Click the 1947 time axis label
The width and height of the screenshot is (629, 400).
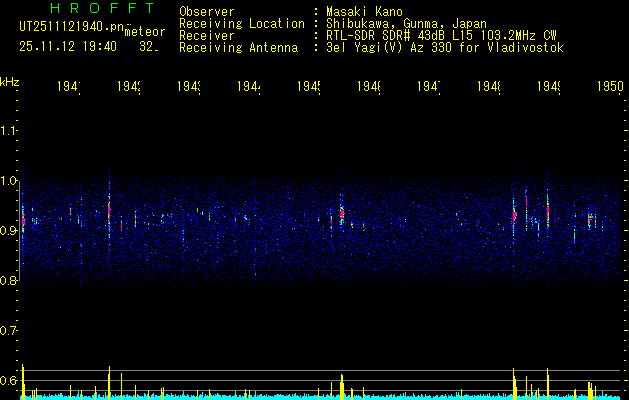click(x=429, y=86)
